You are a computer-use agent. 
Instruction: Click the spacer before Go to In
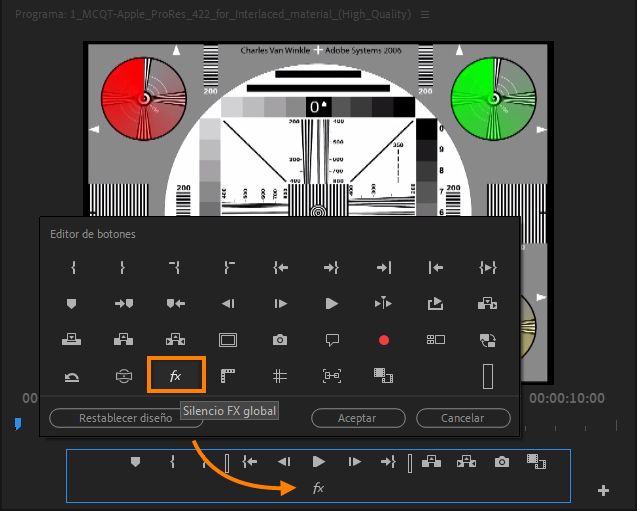click(227, 463)
